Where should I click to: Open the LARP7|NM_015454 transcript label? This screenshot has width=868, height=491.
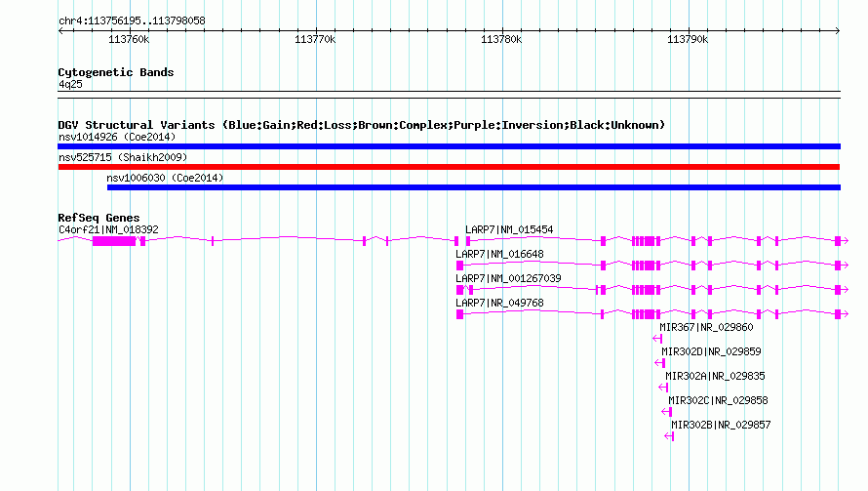[x=509, y=229]
